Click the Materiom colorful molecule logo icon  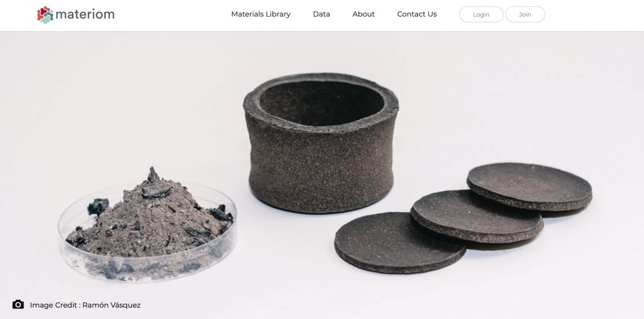pyautogui.click(x=45, y=15)
